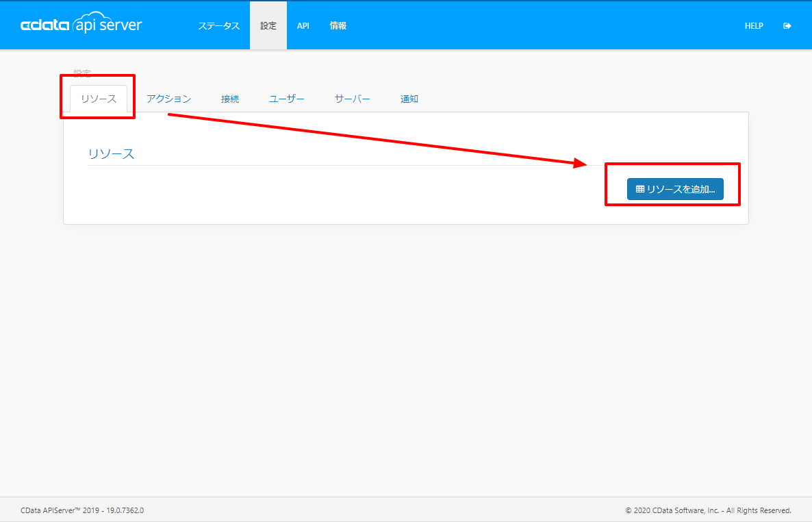
Task: Switch to the ユーザー tab
Action: point(286,99)
